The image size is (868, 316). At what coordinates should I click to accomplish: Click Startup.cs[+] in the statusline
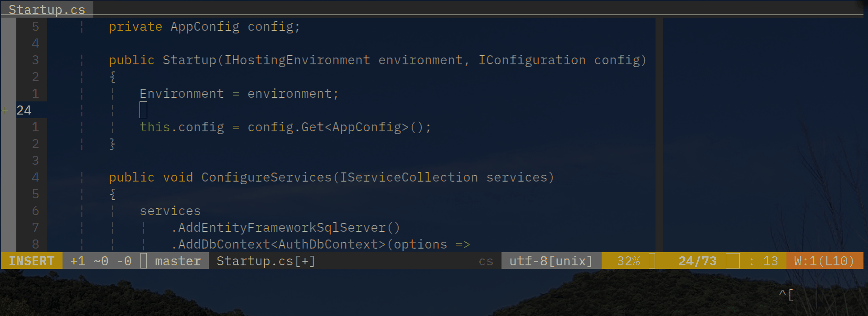(265, 261)
